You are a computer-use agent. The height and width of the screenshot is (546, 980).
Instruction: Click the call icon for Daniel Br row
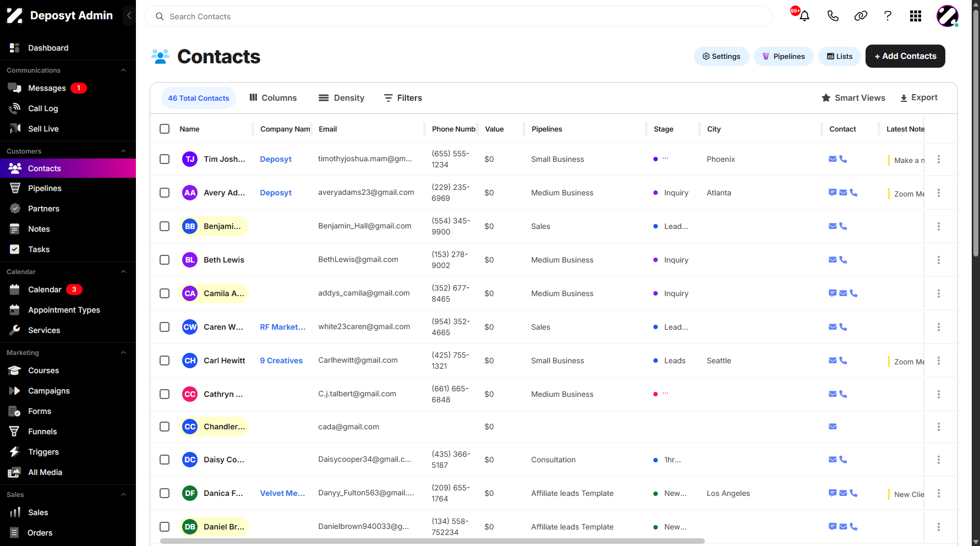pyautogui.click(x=853, y=527)
